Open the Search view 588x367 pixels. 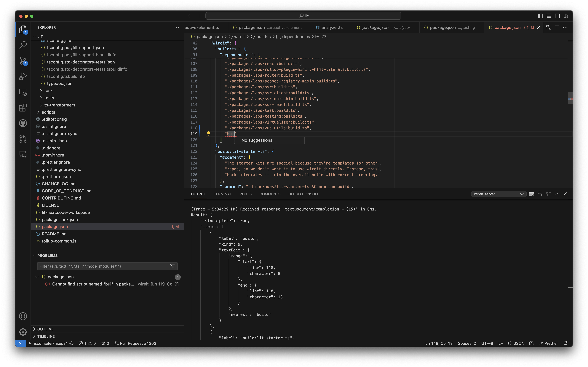point(23,45)
